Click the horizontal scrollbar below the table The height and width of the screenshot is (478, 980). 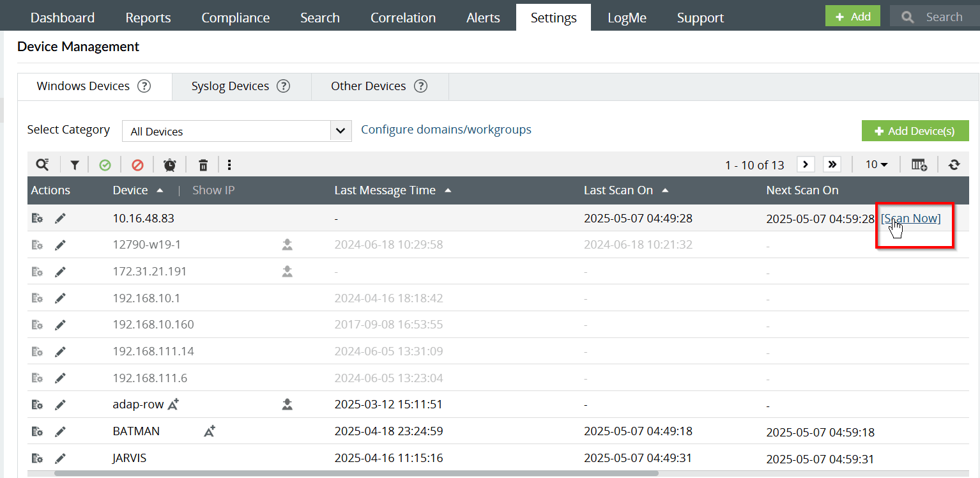[356, 474]
